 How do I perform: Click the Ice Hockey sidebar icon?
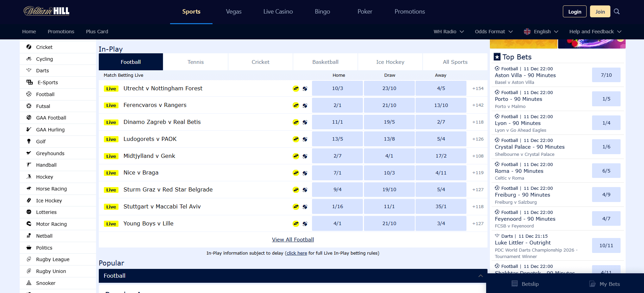tap(29, 200)
